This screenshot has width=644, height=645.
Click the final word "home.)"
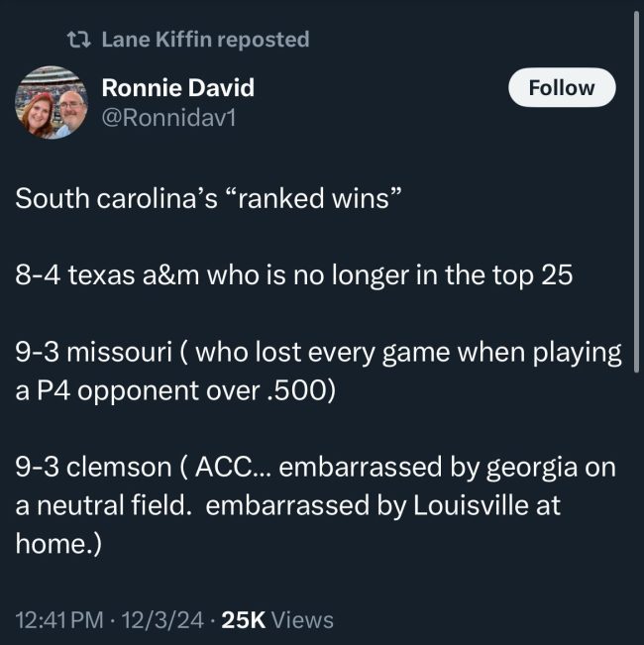pos(58,544)
